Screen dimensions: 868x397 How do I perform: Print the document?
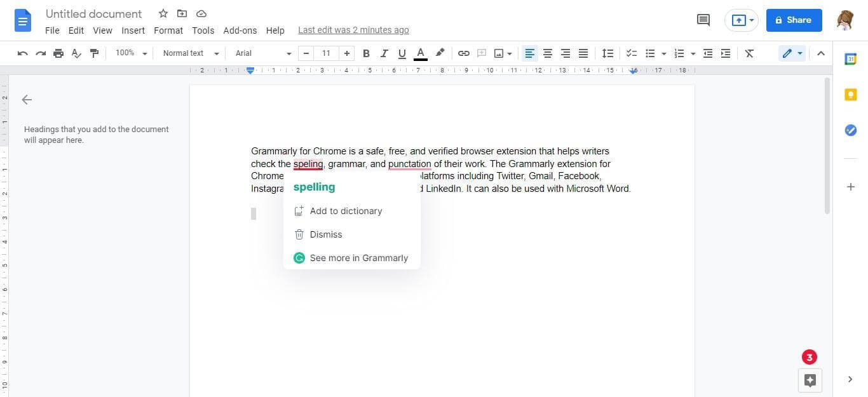[x=58, y=53]
